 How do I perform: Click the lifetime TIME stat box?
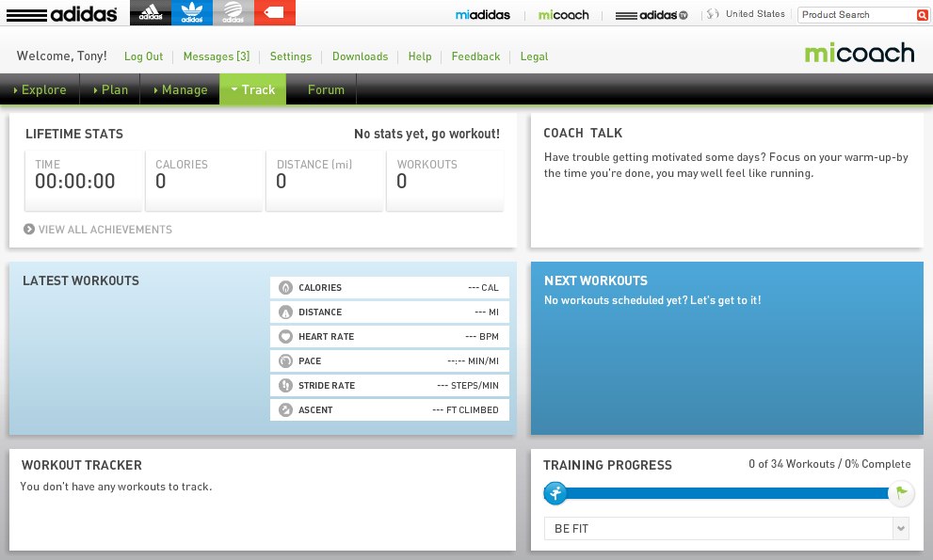pos(83,181)
